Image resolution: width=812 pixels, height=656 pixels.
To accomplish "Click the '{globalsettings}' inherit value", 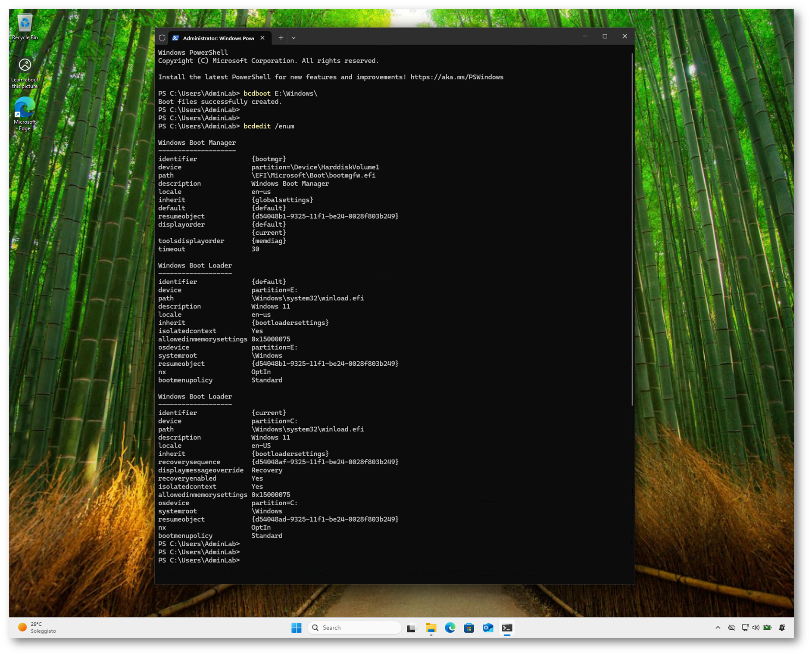I will 282,200.
